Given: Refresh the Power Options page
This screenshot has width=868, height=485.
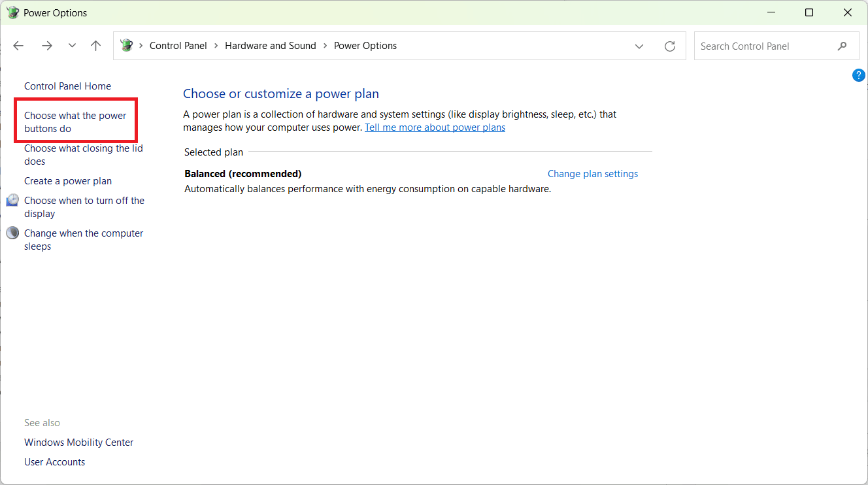Looking at the screenshot, I should point(669,46).
